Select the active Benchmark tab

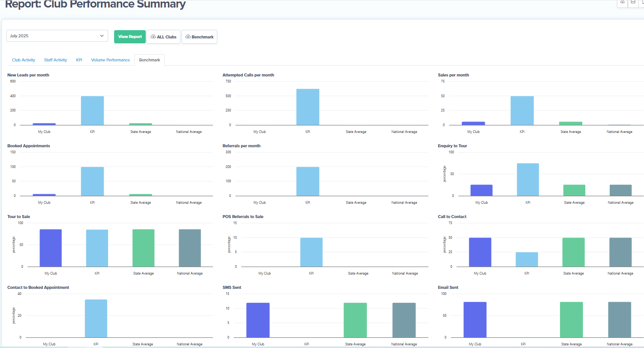click(x=150, y=60)
